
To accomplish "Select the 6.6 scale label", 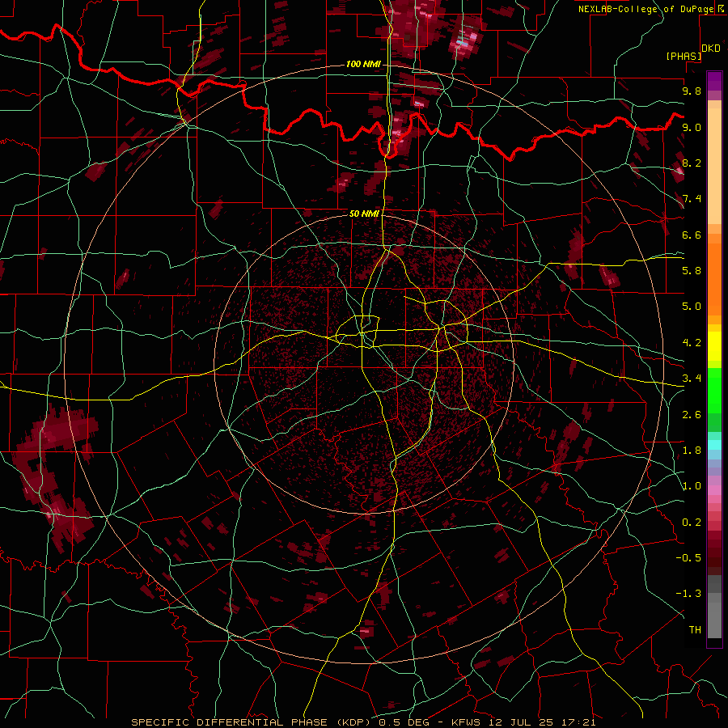I will (692, 235).
